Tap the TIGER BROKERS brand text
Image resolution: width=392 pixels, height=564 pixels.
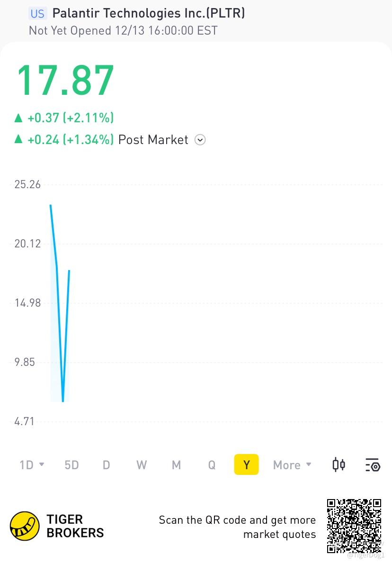coord(75,526)
